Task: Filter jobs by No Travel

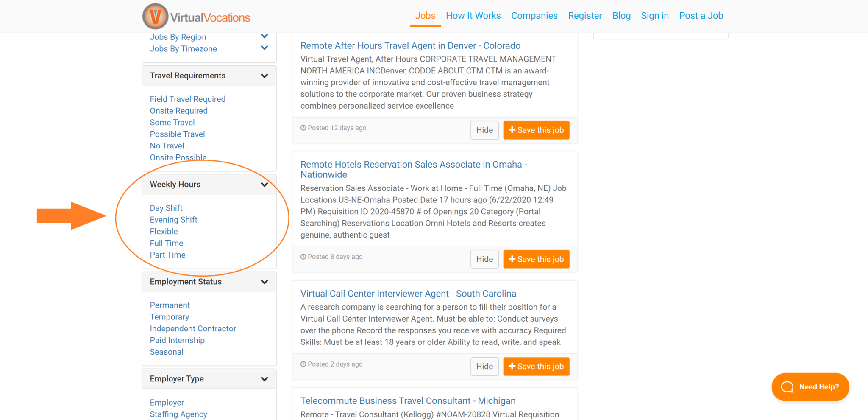Action: point(167,146)
